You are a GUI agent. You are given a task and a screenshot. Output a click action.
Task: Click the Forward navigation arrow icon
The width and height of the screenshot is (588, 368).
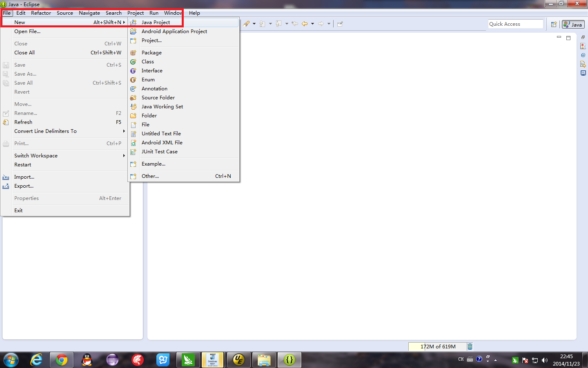(x=321, y=24)
